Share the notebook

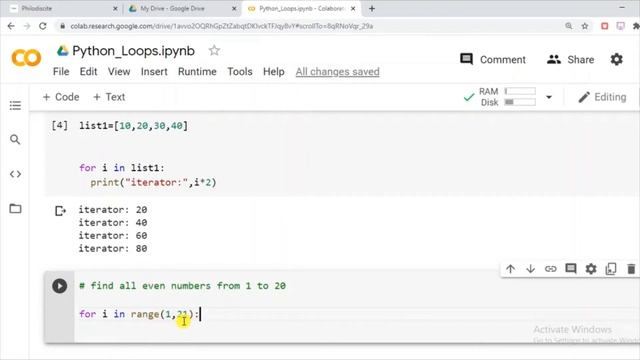(x=570, y=60)
